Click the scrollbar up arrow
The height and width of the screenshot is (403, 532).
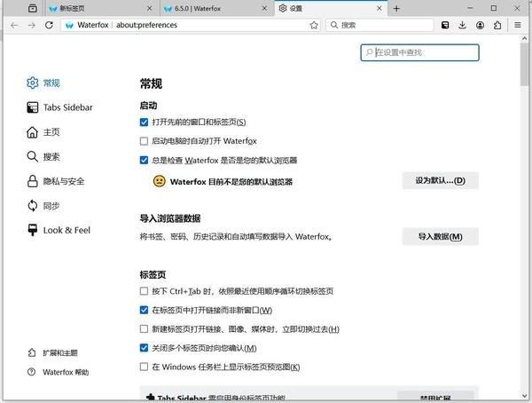pyautogui.click(x=525, y=39)
